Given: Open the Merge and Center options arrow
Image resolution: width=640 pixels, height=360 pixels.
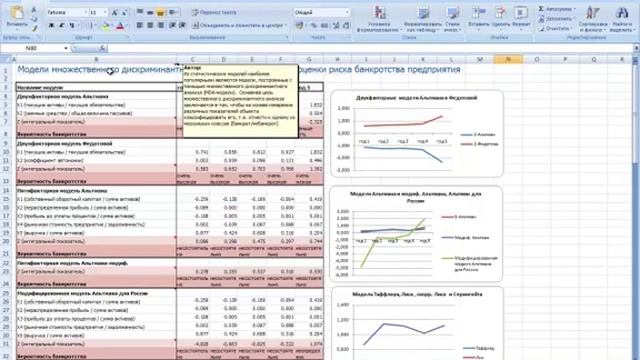Looking at the screenshot, I should (285, 26).
